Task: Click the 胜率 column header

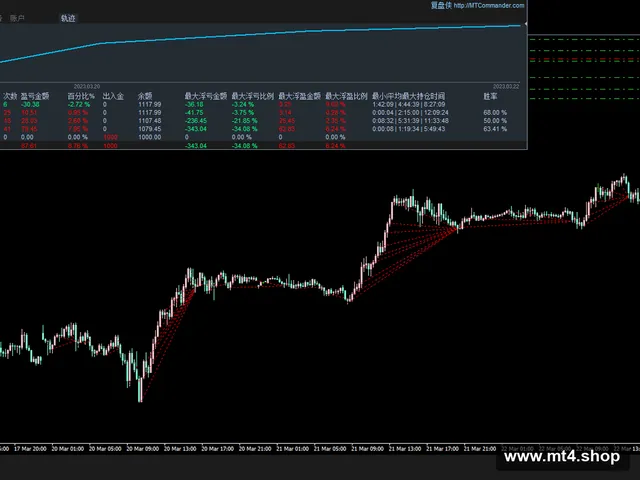Action: (x=491, y=96)
